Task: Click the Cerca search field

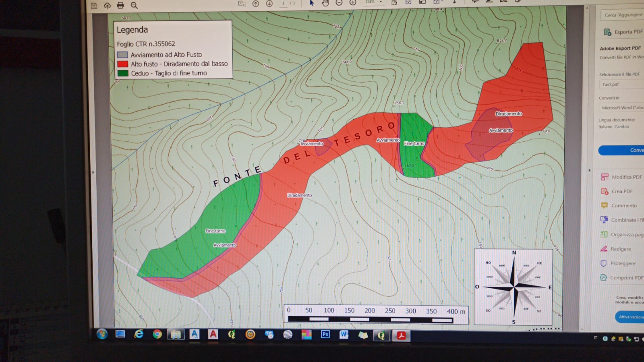Action: click(623, 15)
